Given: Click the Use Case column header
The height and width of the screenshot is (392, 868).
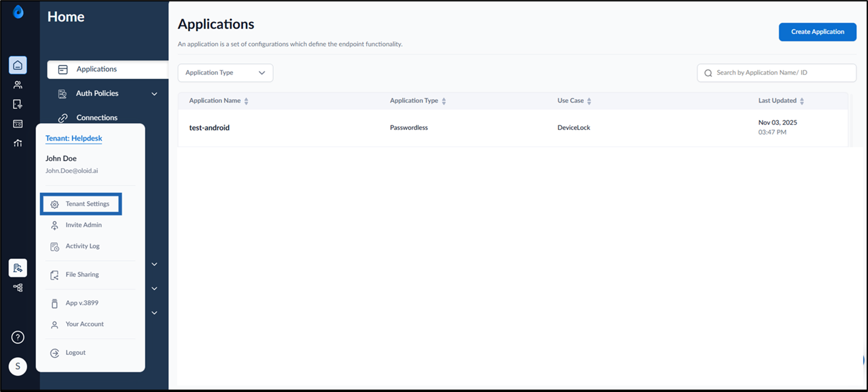Looking at the screenshot, I should pos(570,101).
